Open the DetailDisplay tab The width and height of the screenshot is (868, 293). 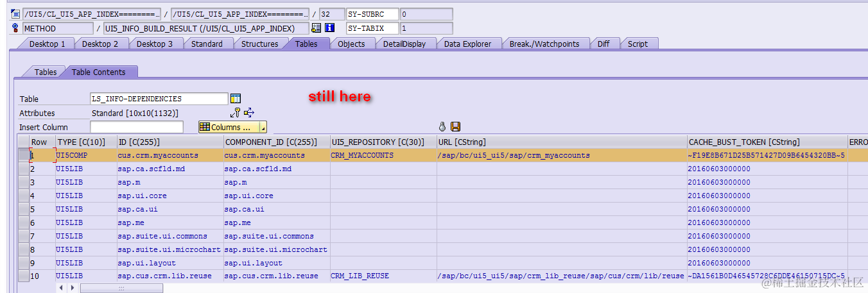404,44
